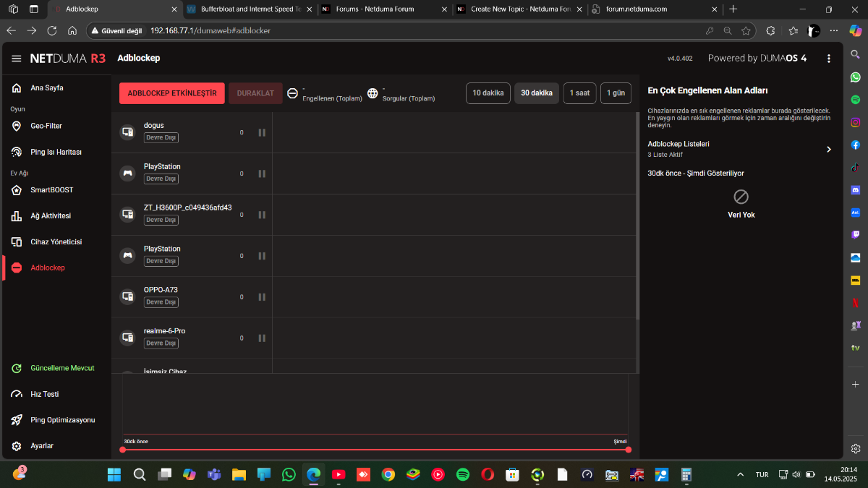This screenshot has width=868, height=488.
Task: Click the ADBLOCKEP ETKİNLEŞTİR button
Action: tap(172, 93)
